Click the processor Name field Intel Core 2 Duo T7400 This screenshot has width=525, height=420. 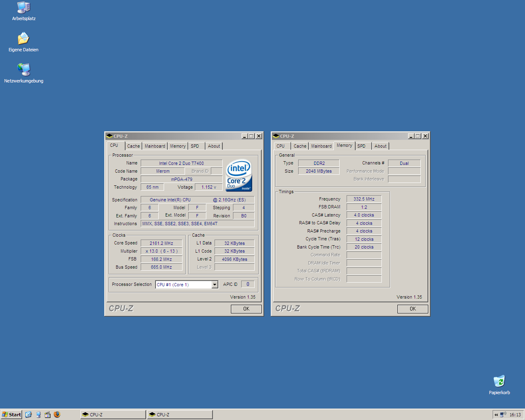181,163
